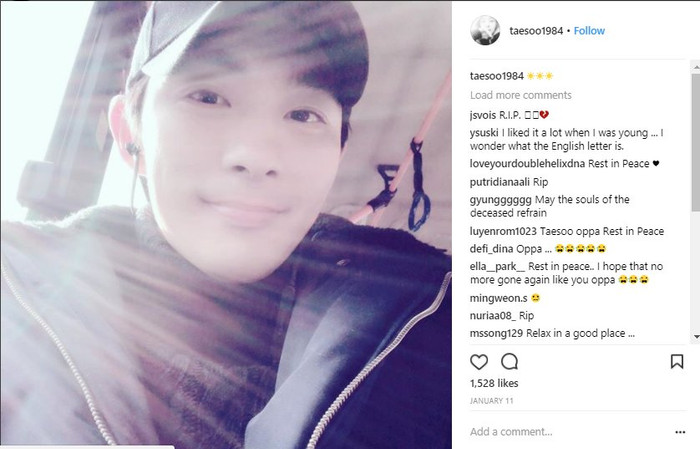Click the January 11 post date
The height and width of the screenshot is (449, 700).
[492, 401]
